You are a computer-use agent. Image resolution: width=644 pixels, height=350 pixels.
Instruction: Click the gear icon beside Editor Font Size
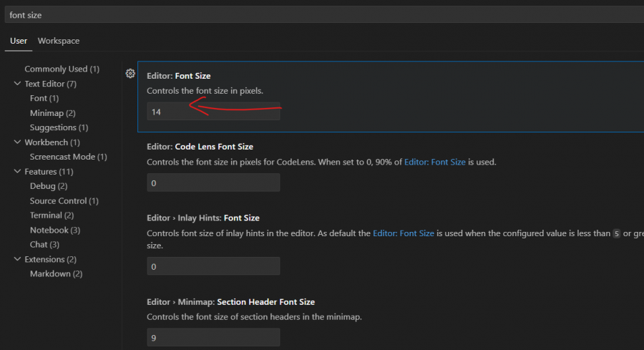coord(130,74)
